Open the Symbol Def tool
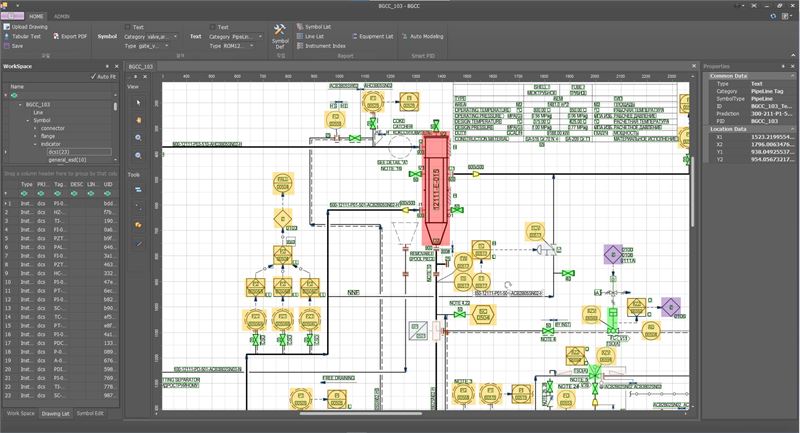The height and width of the screenshot is (433, 800). 280,36
